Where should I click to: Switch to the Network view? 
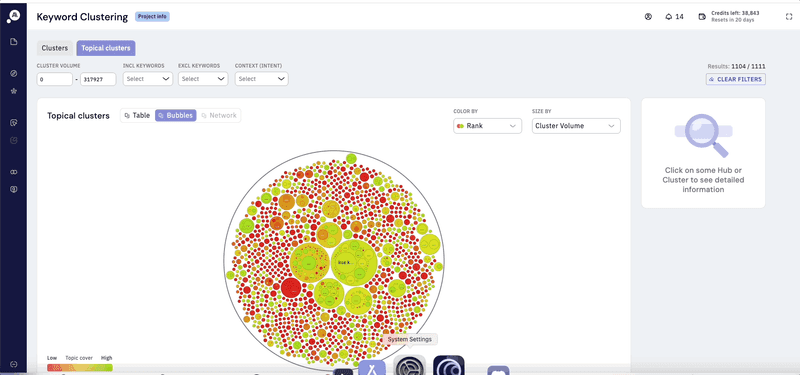[219, 115]
